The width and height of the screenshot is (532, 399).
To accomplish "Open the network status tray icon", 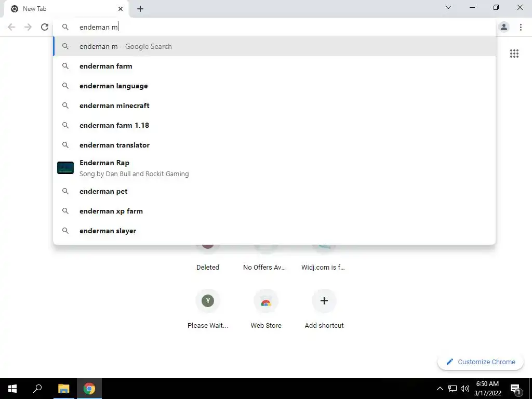I will (452, 389).
